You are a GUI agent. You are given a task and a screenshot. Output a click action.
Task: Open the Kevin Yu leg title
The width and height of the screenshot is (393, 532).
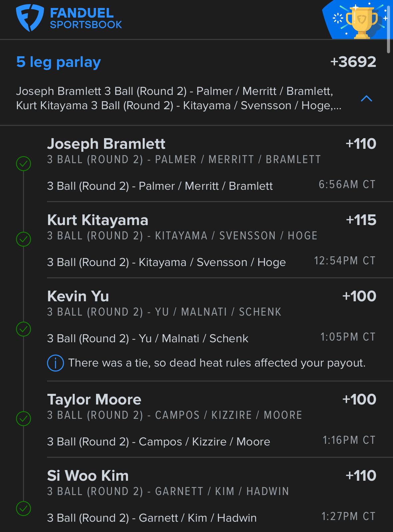tap(78, 296)
